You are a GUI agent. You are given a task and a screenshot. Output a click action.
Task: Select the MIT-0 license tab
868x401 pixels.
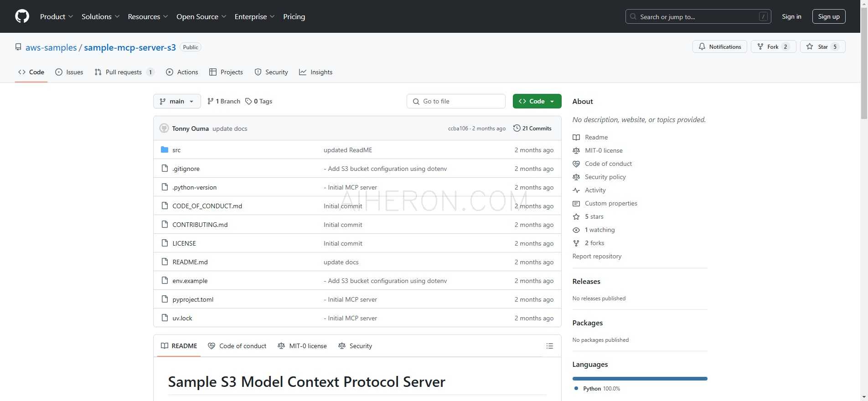[x=302, y=346]
